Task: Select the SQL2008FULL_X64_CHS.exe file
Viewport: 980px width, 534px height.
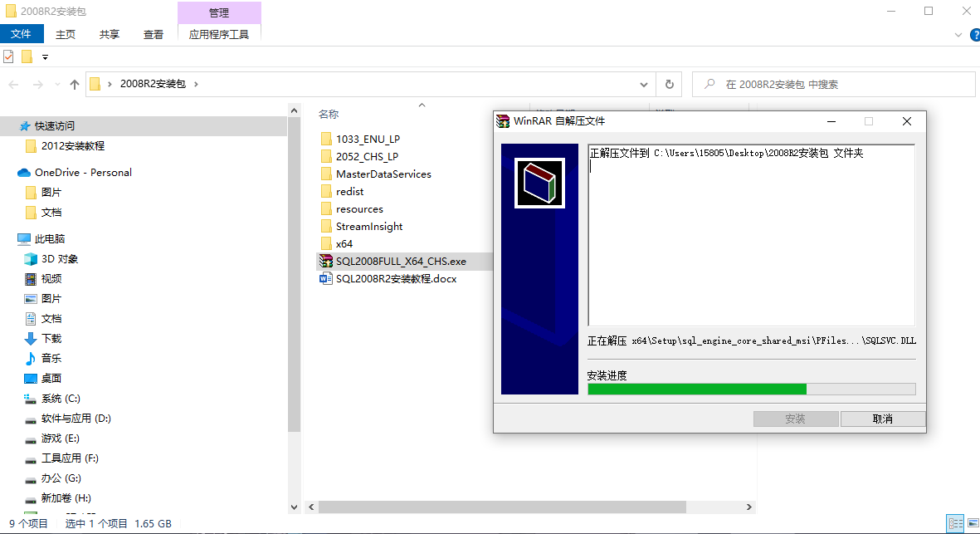Action: [401, 262]
